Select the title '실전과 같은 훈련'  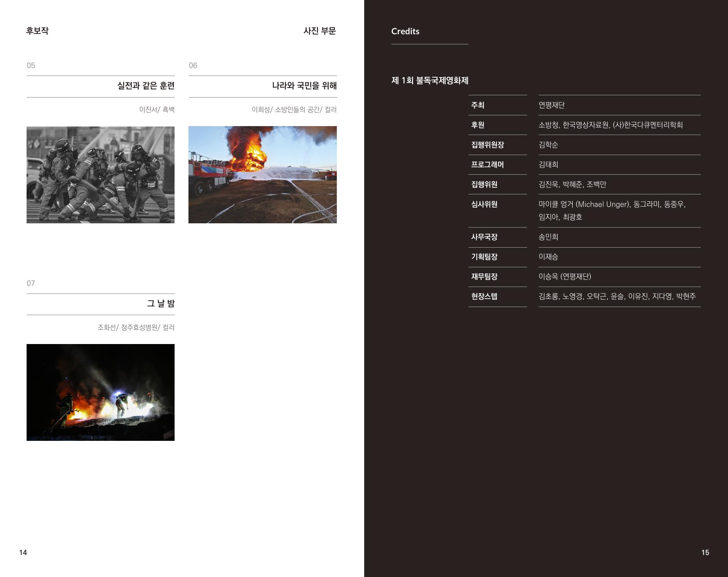(x=146, y=86)
